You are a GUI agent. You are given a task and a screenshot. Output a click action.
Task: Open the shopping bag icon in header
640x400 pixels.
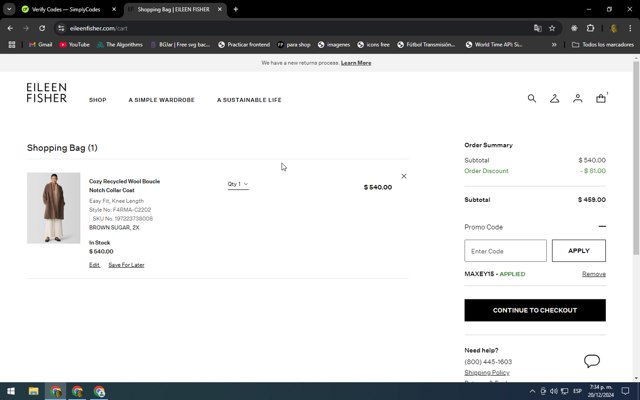pos(600,98)
